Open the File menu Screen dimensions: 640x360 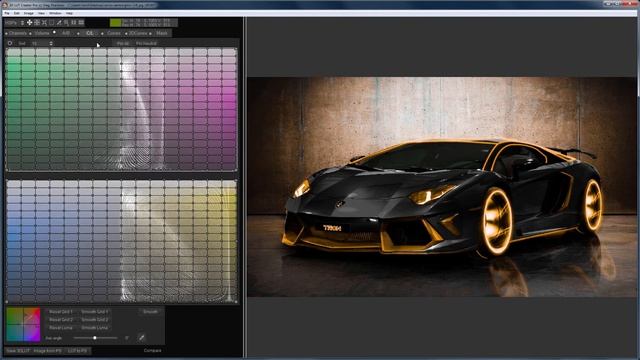pyautogui.click(x=7, y=13)
